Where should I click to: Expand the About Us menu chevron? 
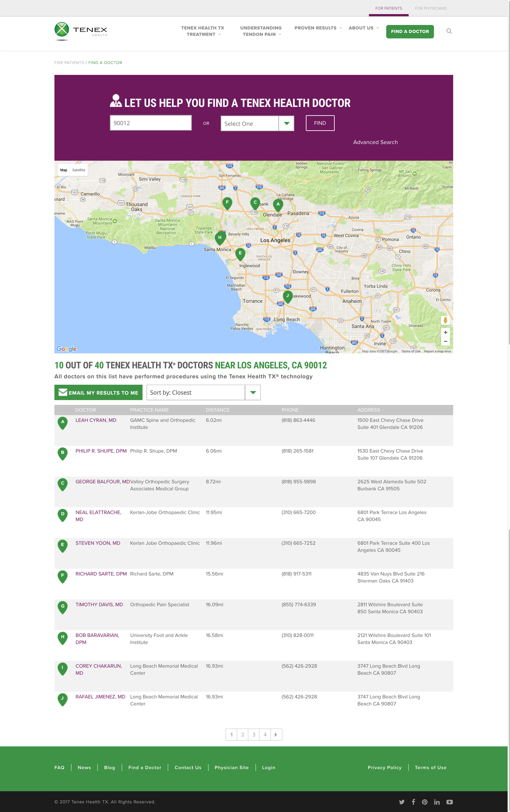[378, 28]
